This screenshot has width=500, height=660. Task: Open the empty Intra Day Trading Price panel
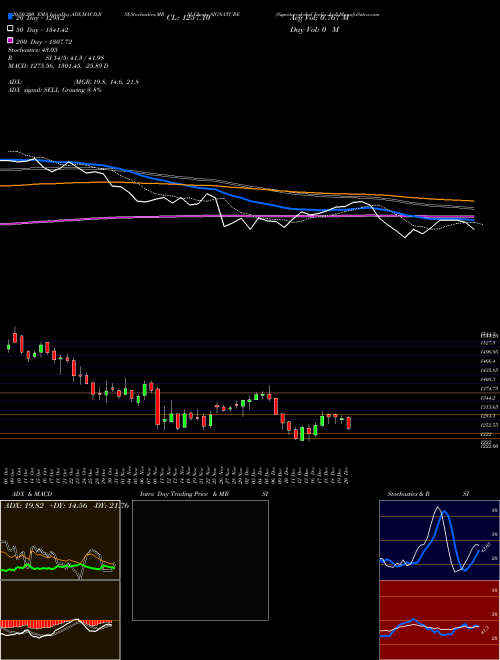(x=200, y=560)
